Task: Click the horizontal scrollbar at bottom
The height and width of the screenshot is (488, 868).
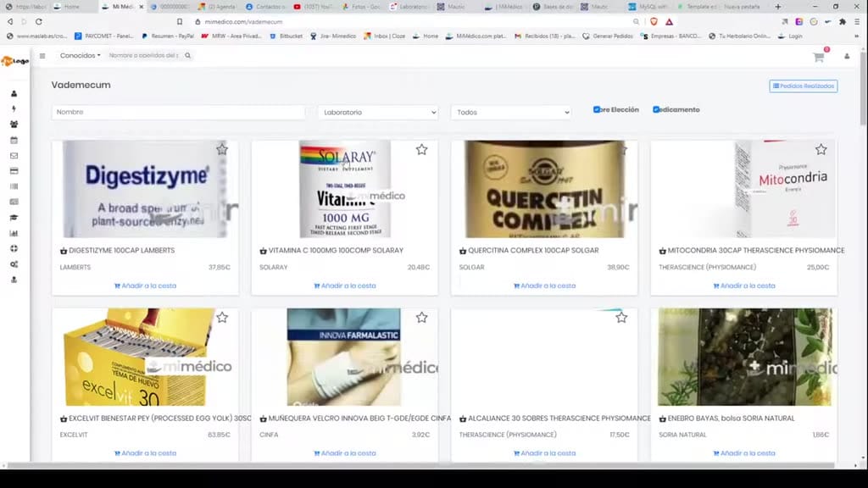Action: pyautogui.click(x=420, y=466)
